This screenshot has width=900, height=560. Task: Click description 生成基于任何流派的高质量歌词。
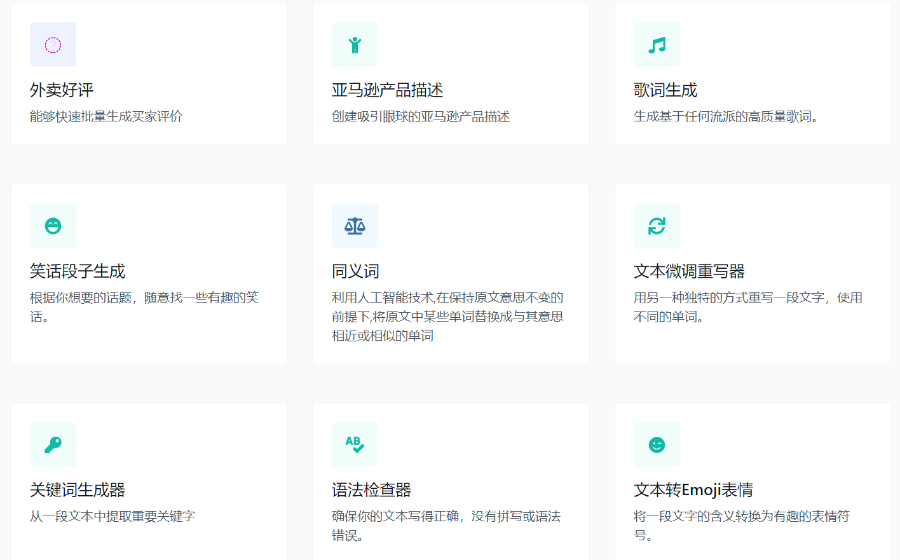(726, 116)
